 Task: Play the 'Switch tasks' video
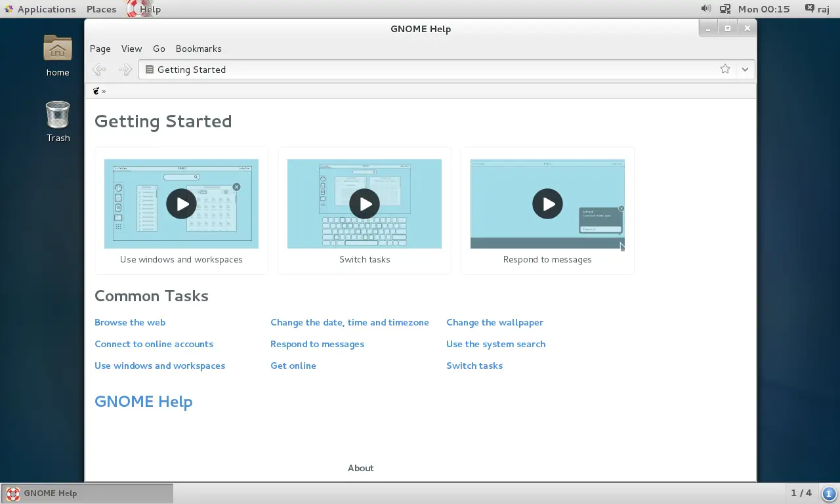[364, 204]
